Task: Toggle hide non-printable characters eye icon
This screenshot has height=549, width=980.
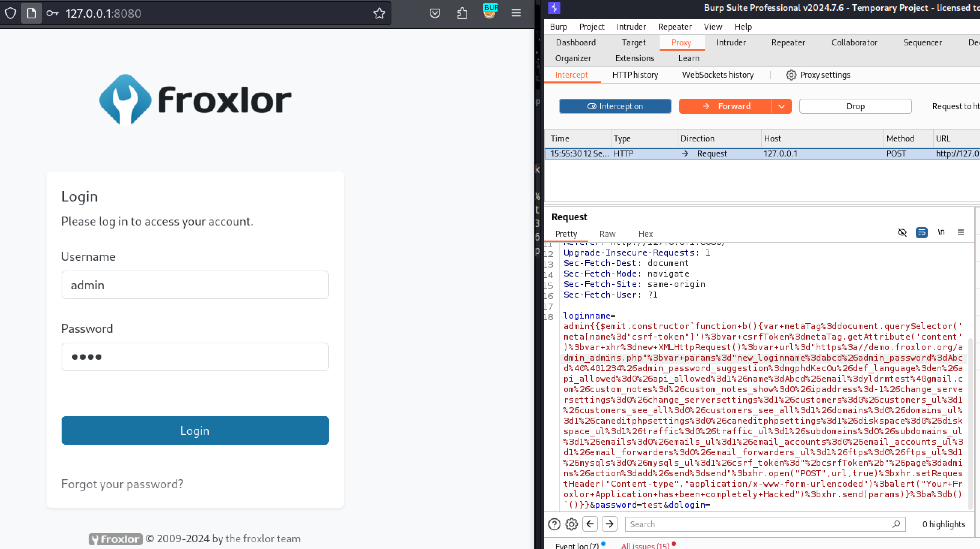Action: [902, 233]
